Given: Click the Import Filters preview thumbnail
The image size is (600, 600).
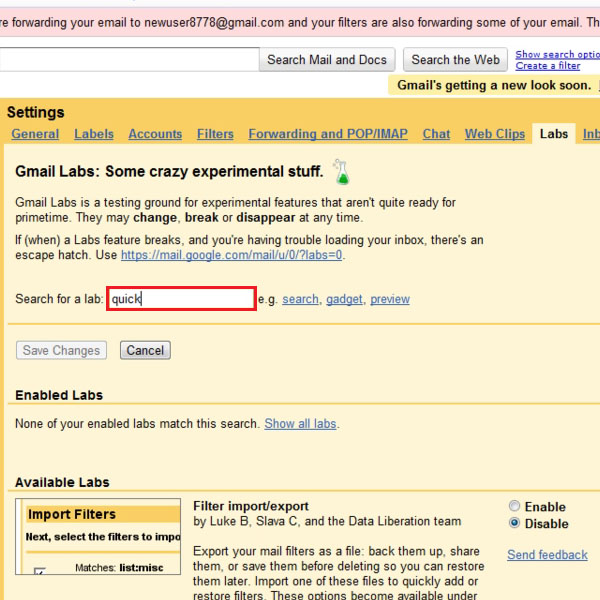Looking at the screenshot, I should [x=98, y=536].
